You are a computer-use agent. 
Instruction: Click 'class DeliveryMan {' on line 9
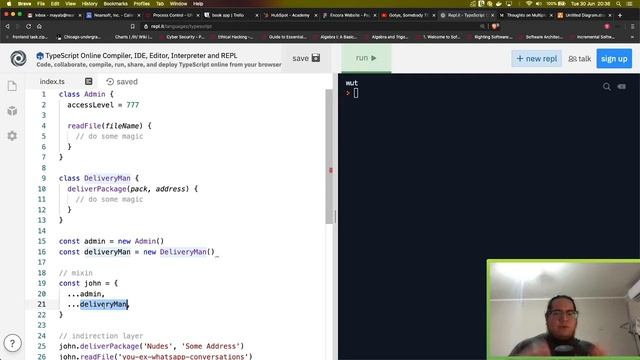point(99,178)
